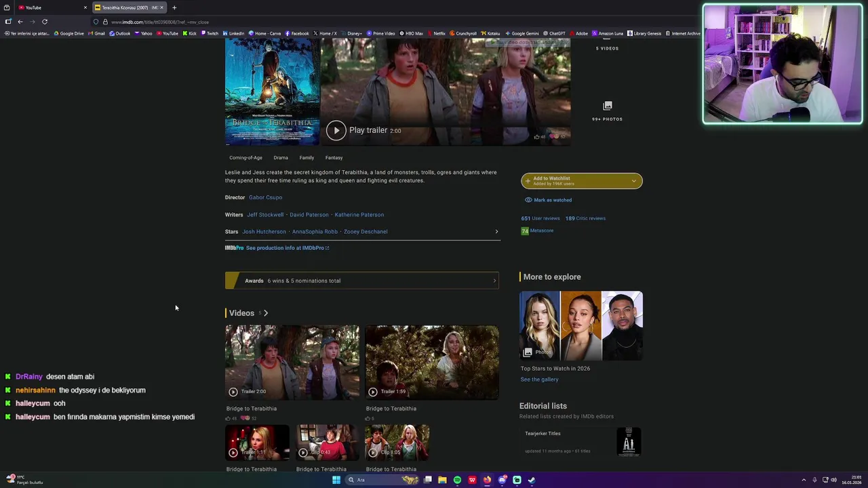This screenshot has width=868, height=488.
Task: Open the Google Drive bookmark
Action: tap(69, 33)
